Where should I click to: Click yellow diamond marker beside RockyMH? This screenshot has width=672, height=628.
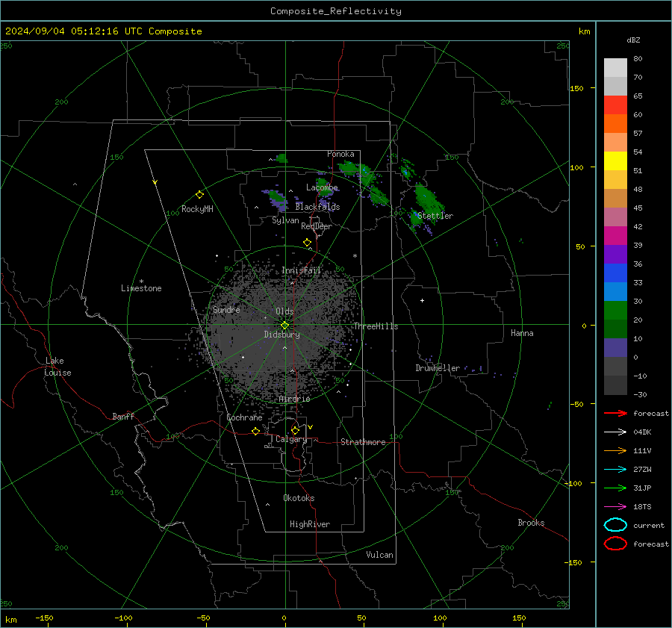(x=199, y=195)
